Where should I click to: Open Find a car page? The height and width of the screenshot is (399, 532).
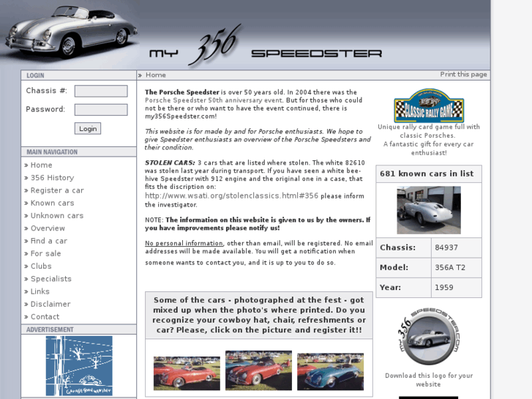coord(49,241)
